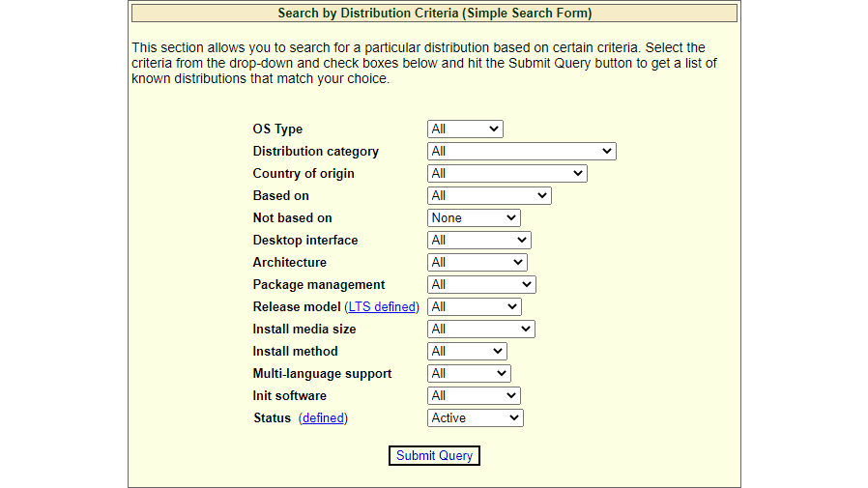Click the 'Init software' label
This screenshot has width=868, height=488.
point(290,395)
